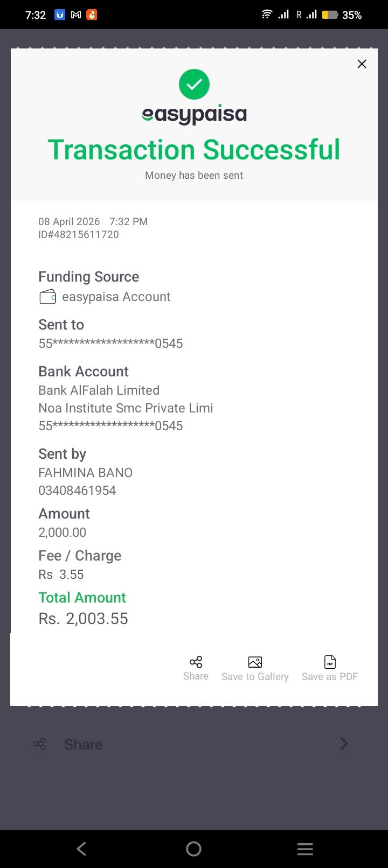Tap the Save to Gallery label
This screenshot has height=868, width=388.
tap(255, 677)
